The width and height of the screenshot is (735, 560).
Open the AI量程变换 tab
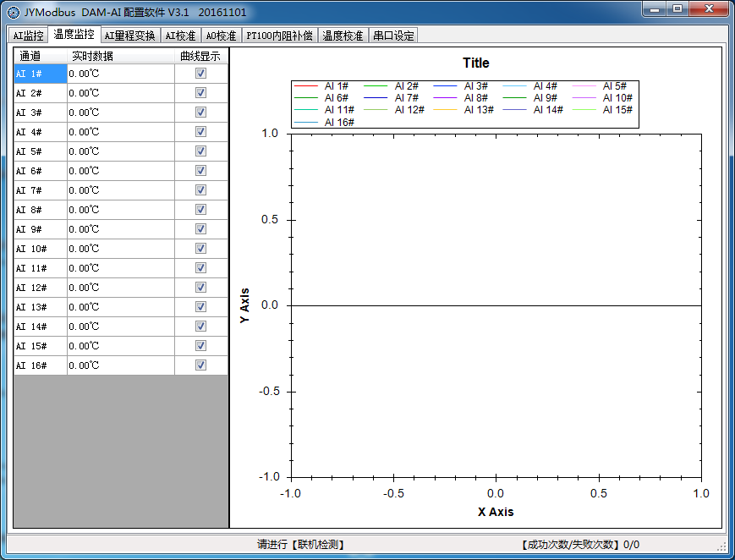(129, 36)
